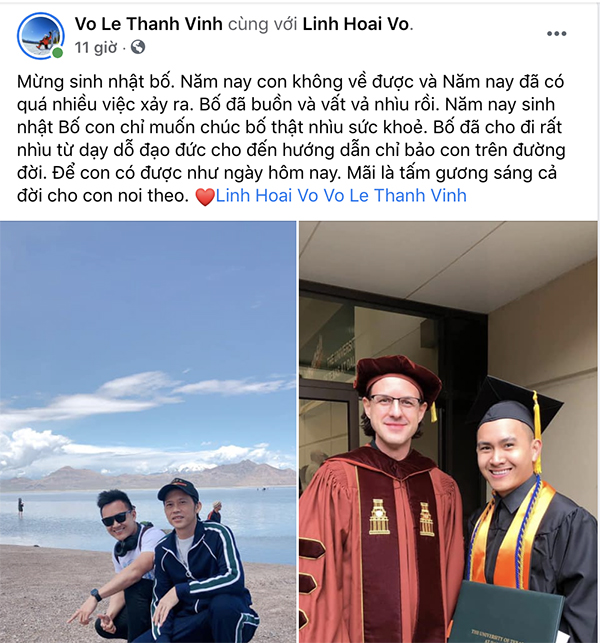Click the green diploma folder in graduation photo
Screen dimensions: 600x643
pyautogui.click(x=509, y=612)
